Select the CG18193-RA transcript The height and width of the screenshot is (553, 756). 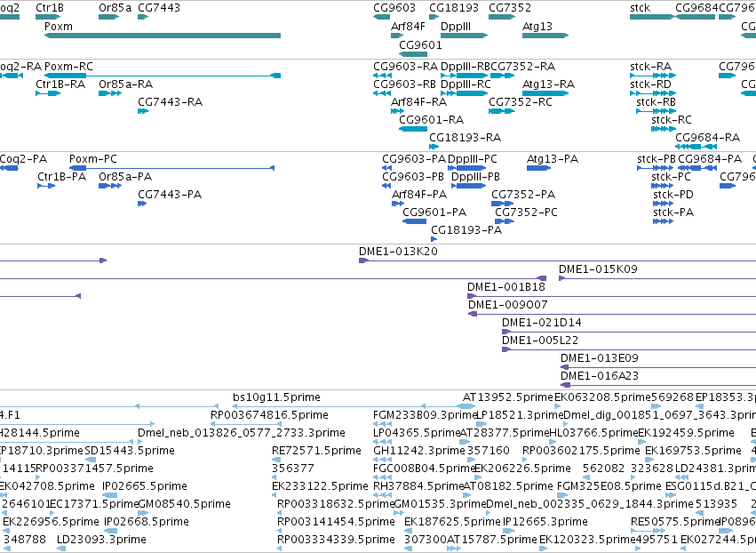(x=434, y=147)
